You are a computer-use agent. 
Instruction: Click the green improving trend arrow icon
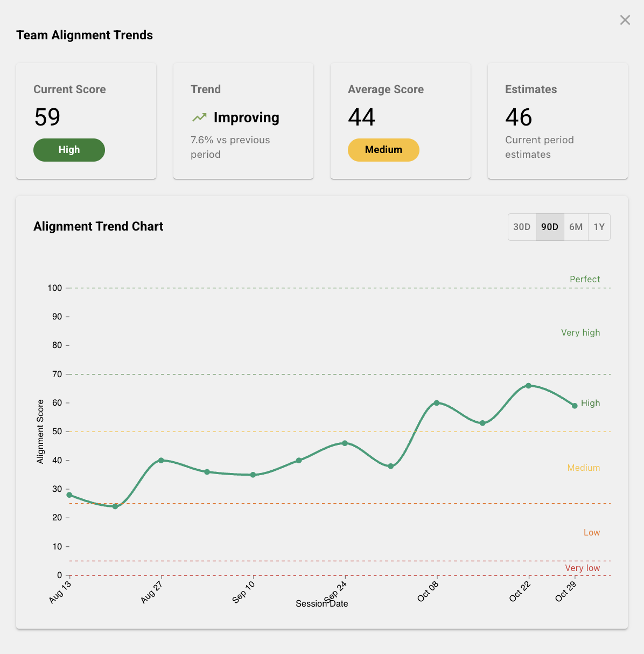pyautogui.click(x=199, y=116)
